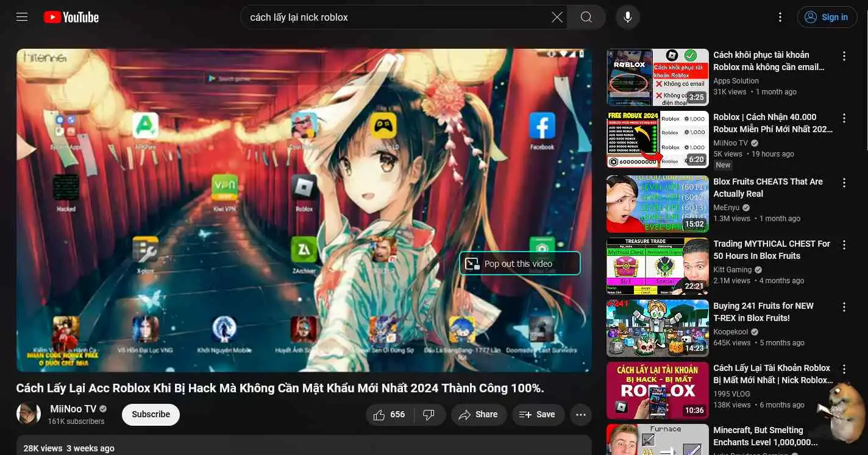Click the magnifier search button
Viewport: 868px width, 455px height.
click(586, 17)
